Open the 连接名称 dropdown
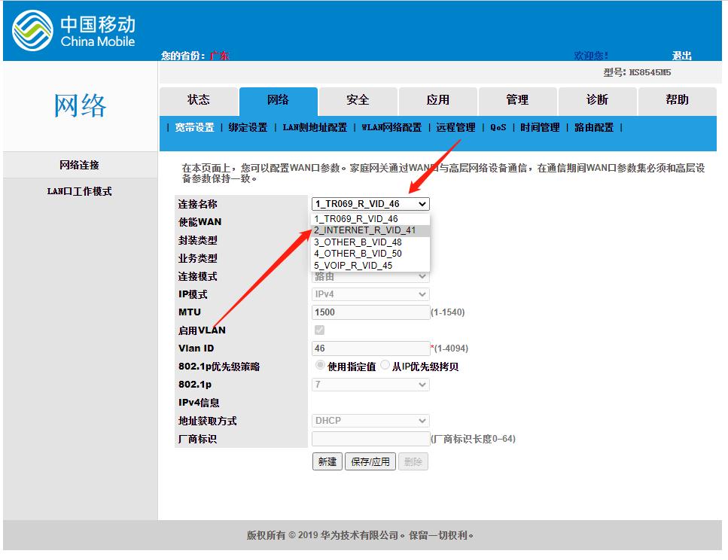 [x=370, y=203]
